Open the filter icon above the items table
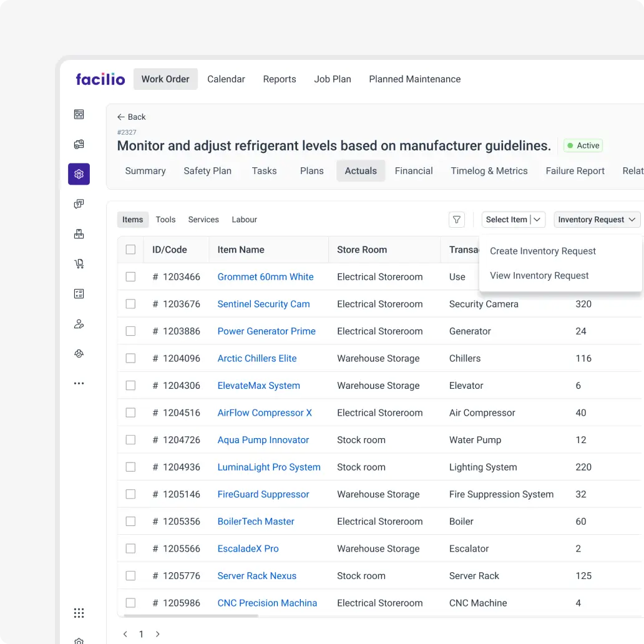 click(456, 220)
